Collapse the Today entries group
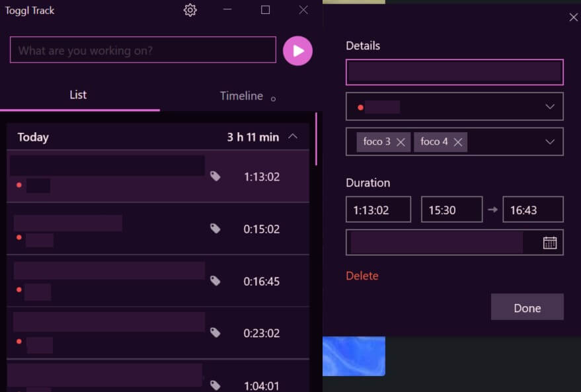This screenshot has width=581, height=392. coord(293,136)
